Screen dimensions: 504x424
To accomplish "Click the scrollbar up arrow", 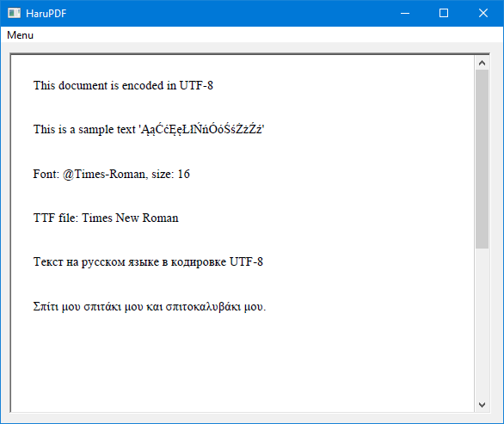I will point(482,63).
